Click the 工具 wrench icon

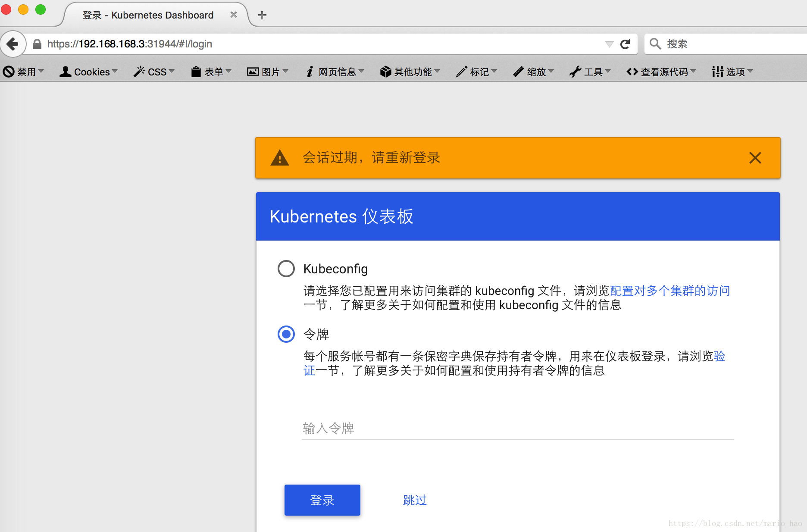[575, 72]
